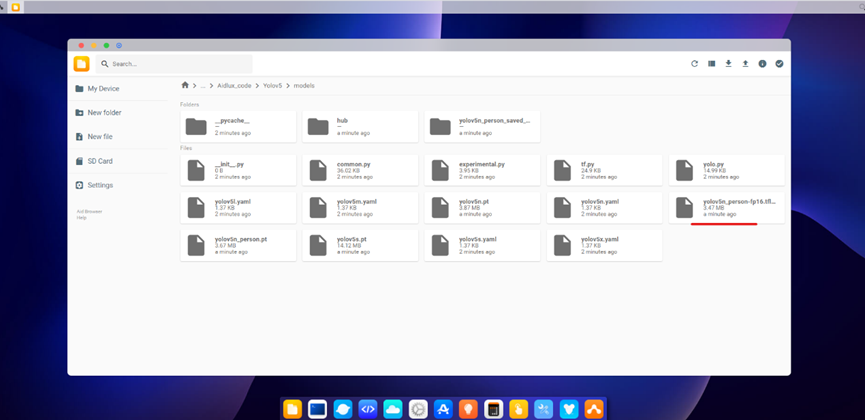The width and height of the screenshot is (865, 420).
Task: Select the yolov5n_person-fp16.tfl... file
Action: click(x=727, y=208)
